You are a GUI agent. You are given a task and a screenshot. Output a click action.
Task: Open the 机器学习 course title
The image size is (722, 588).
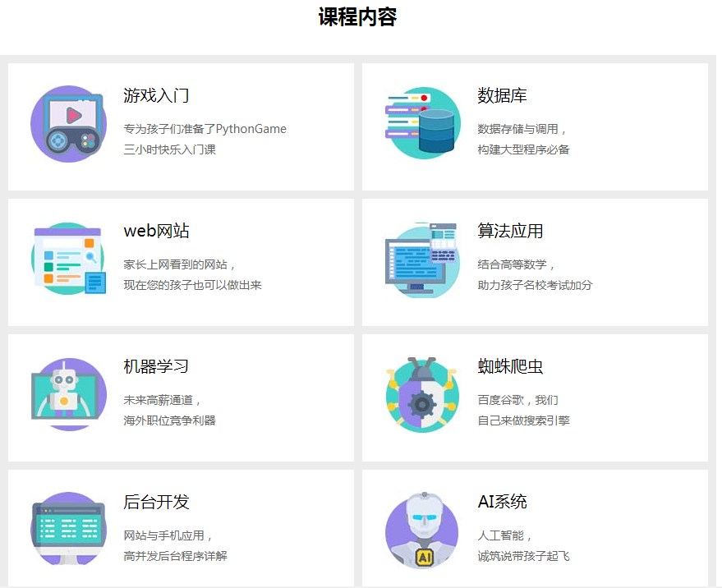(156, 366)
